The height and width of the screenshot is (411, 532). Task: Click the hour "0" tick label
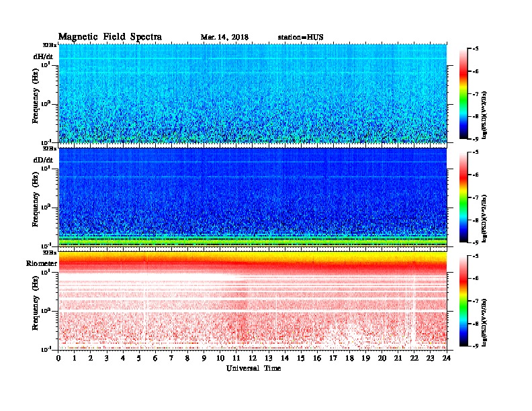pos(58,359)
